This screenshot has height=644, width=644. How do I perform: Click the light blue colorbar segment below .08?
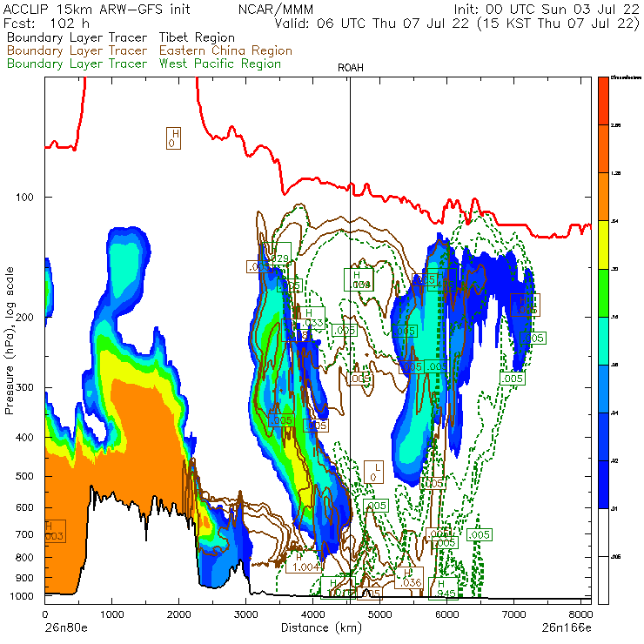[603, 389]
